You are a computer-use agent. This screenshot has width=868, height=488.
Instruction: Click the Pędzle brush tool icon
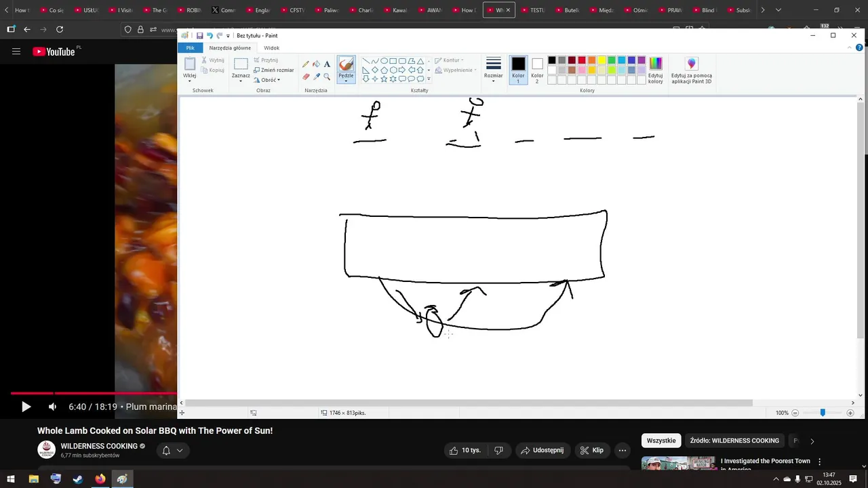346,64
